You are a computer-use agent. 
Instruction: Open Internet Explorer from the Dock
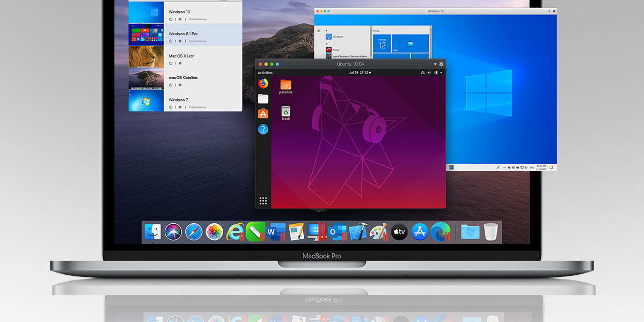point(235,232)
